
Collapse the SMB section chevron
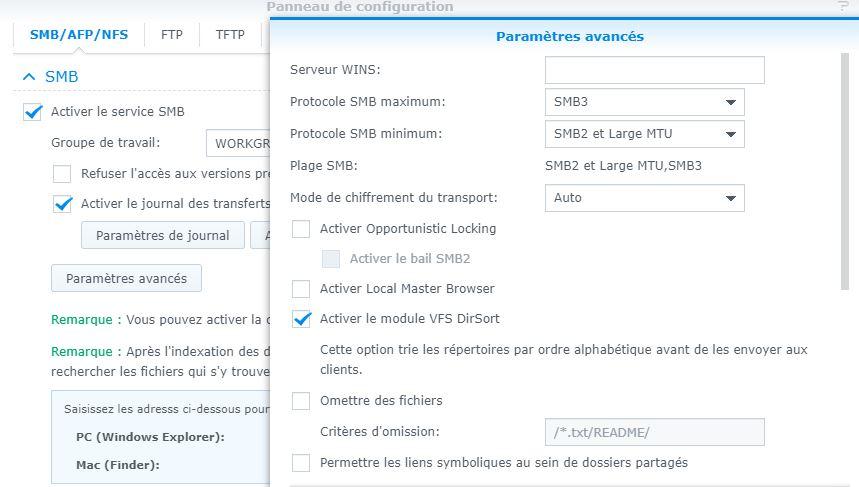pyautogui.click(x=28, y=77)
